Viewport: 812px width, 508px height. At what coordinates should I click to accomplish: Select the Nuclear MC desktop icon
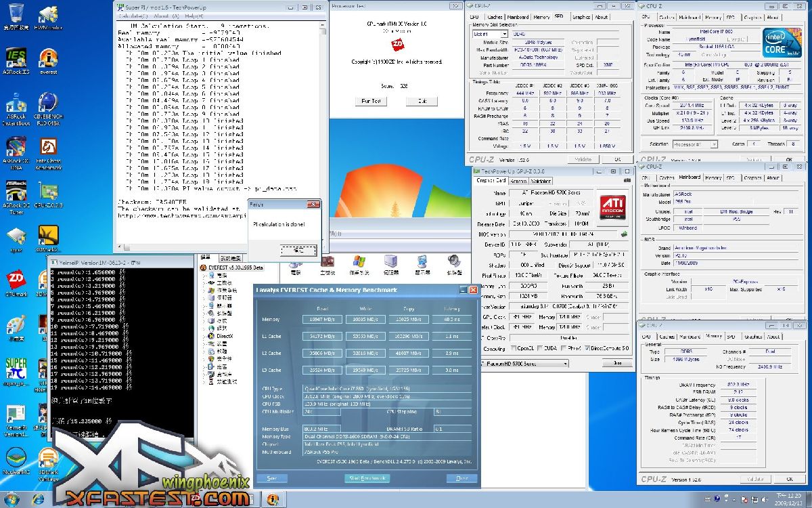[x=16, y=461]
